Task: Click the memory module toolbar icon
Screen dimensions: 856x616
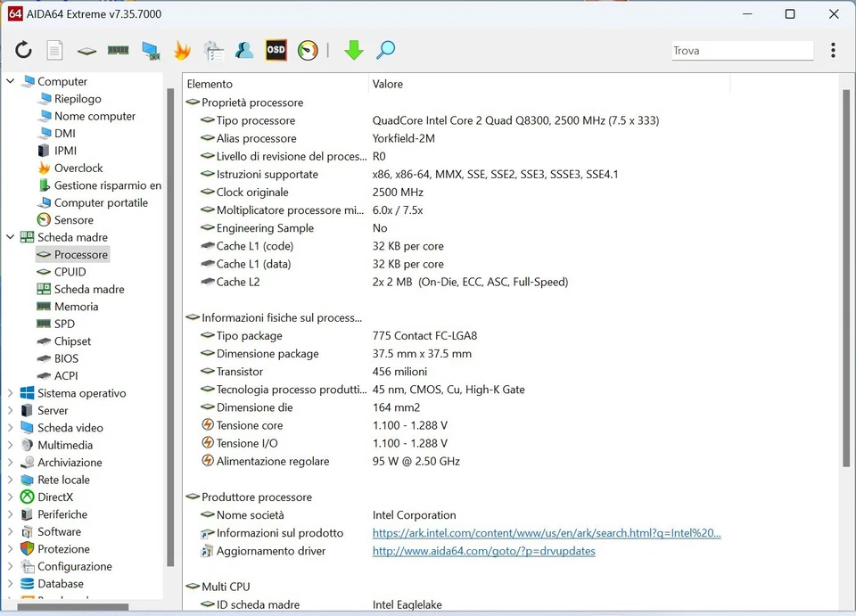Action: pos(118,51)
